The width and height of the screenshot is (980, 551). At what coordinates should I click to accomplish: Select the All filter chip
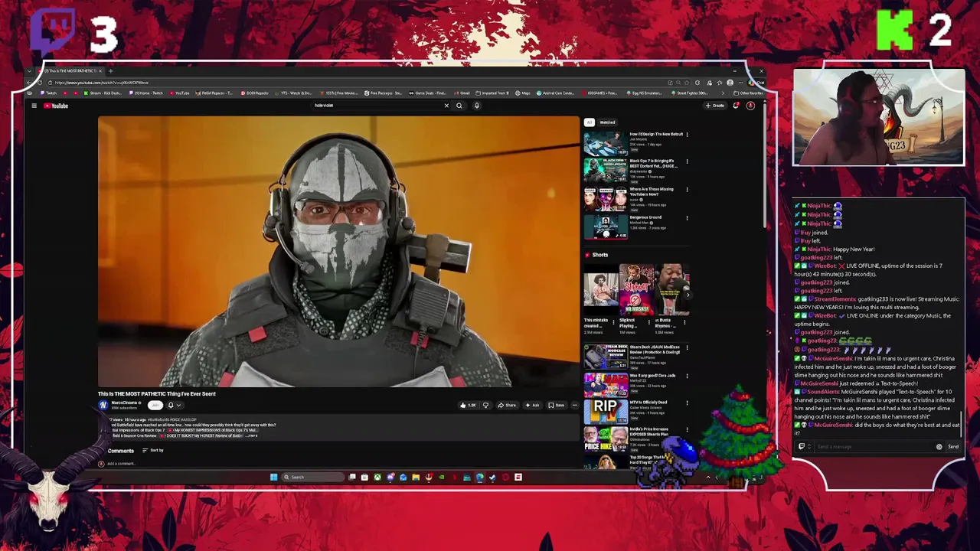589,122
